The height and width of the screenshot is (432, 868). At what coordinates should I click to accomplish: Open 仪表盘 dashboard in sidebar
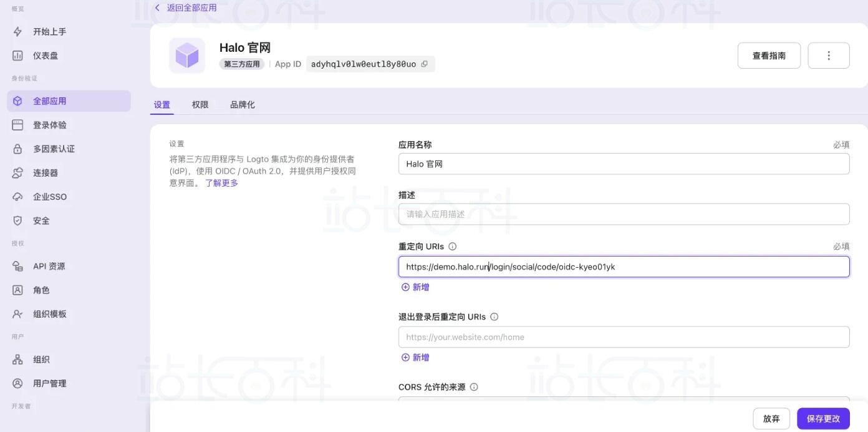(45, 56)
